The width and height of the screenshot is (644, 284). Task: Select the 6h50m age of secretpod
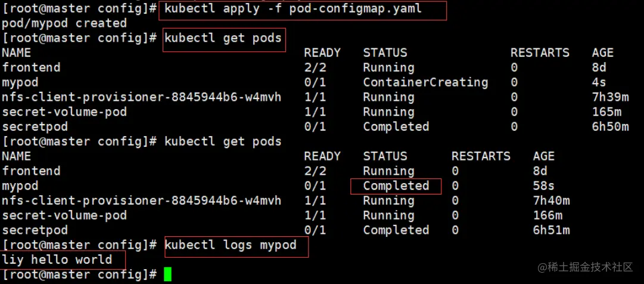(x=610, y=126)
